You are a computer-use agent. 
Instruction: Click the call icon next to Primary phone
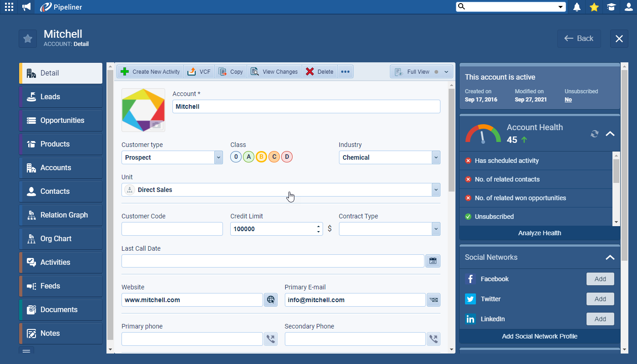pyautogui.click(x=271, y=339)
